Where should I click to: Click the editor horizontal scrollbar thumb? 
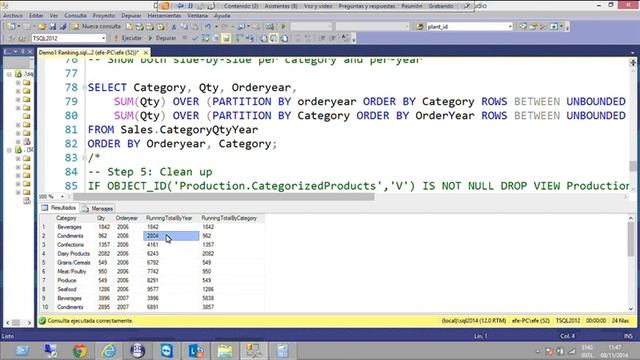click(x=224, y=197)
